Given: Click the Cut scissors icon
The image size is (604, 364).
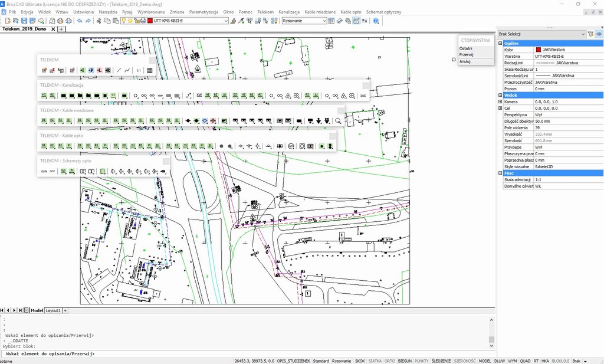Looking at the screenshot, I should [x=99, y=21].
